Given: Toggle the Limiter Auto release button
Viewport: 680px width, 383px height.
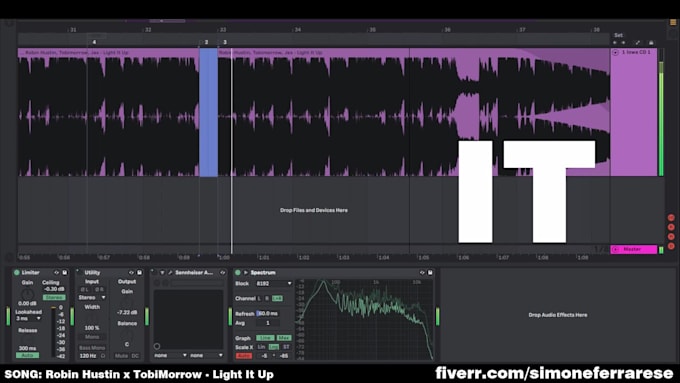Looking at the screenshot, I should click(27, 355).
